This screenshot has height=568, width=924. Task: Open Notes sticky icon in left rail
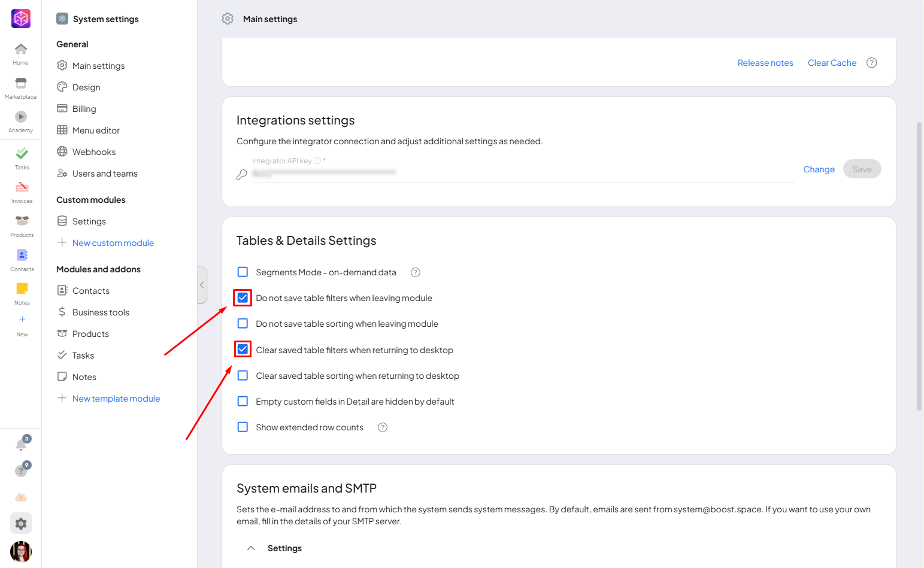click(22, 289)
